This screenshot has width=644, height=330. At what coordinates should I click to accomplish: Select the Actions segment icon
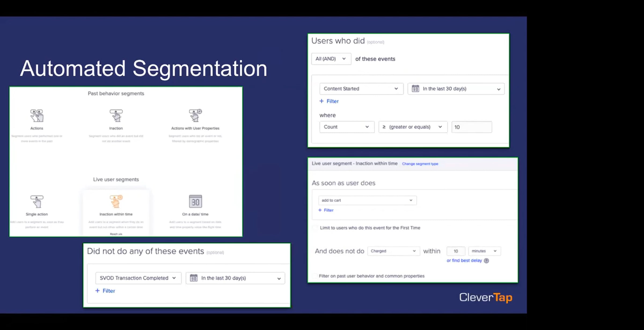tap(37, 116)
